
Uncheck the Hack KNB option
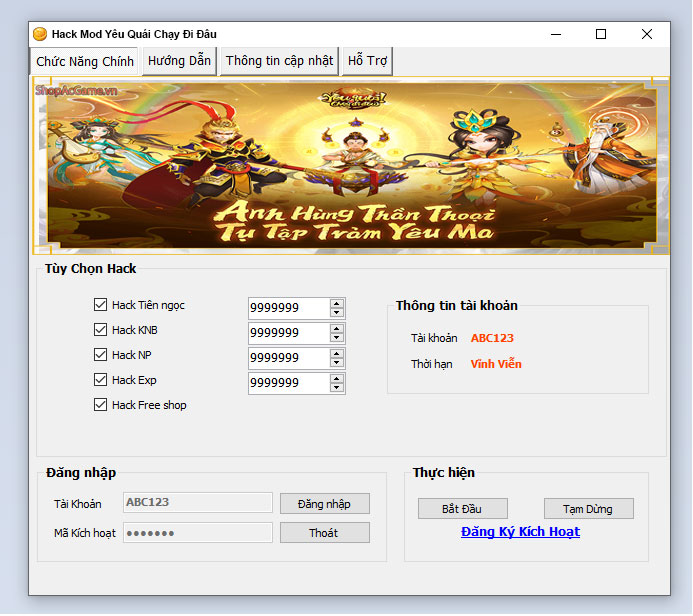click(100, 330)
